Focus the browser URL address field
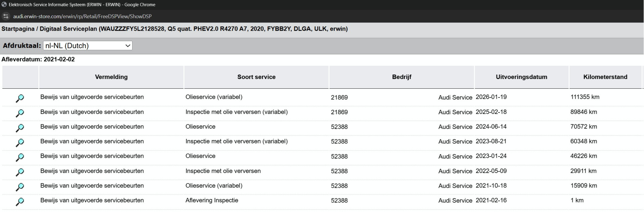This screenshot has width=644, height=212. tap(82, 16)
